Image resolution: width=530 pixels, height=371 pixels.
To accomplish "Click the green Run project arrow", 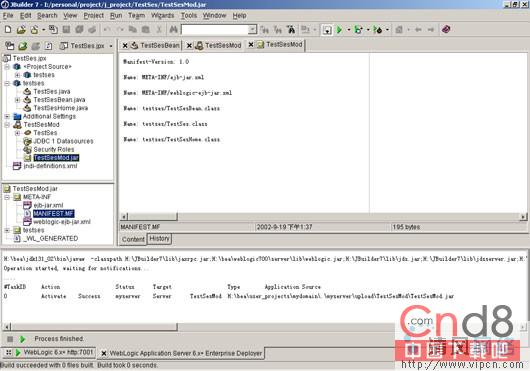I will tap(339, 30).
